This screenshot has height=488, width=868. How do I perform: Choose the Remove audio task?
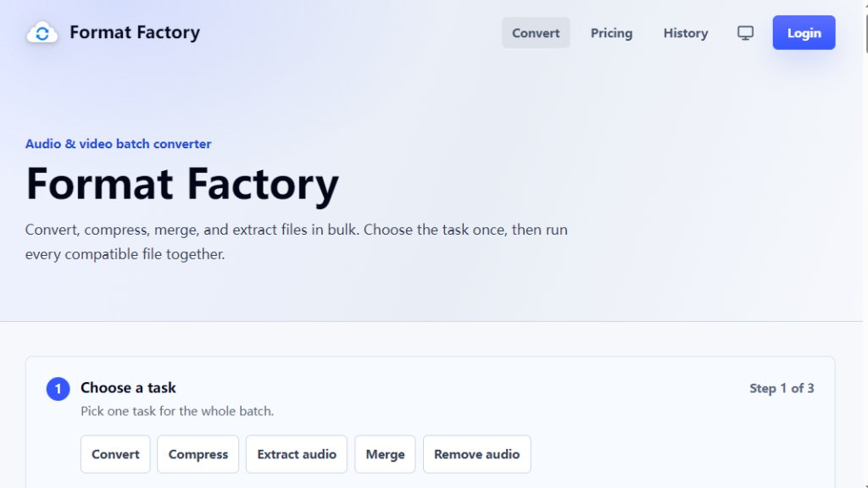pos(476,454)
